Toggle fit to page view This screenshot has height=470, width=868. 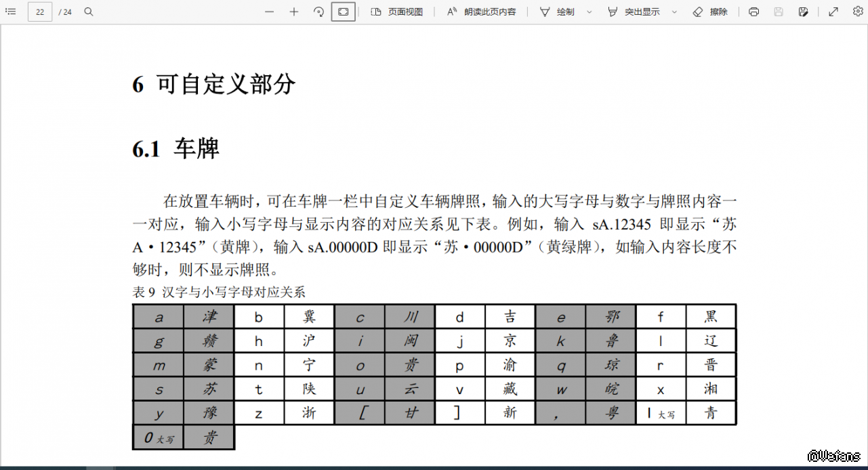pyautogui.click(x=343, y=12)
